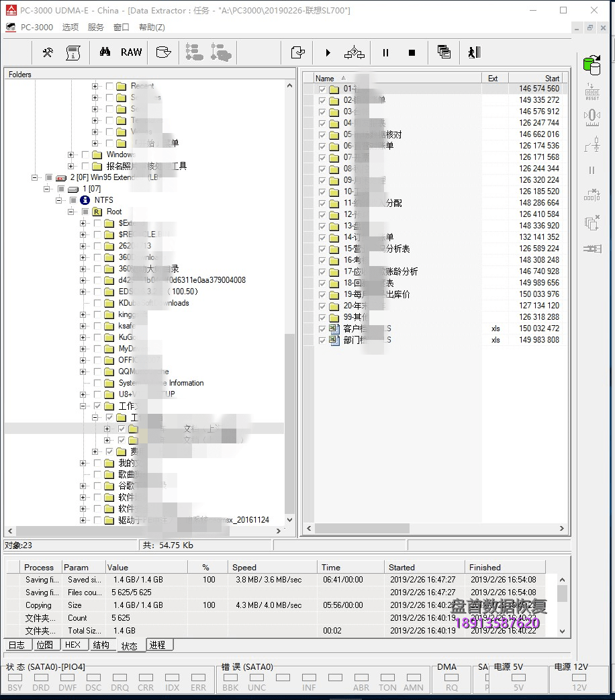Screen dimensions: 615x700
Task: Click the green database cylinder icon
Action: [592, 65]
